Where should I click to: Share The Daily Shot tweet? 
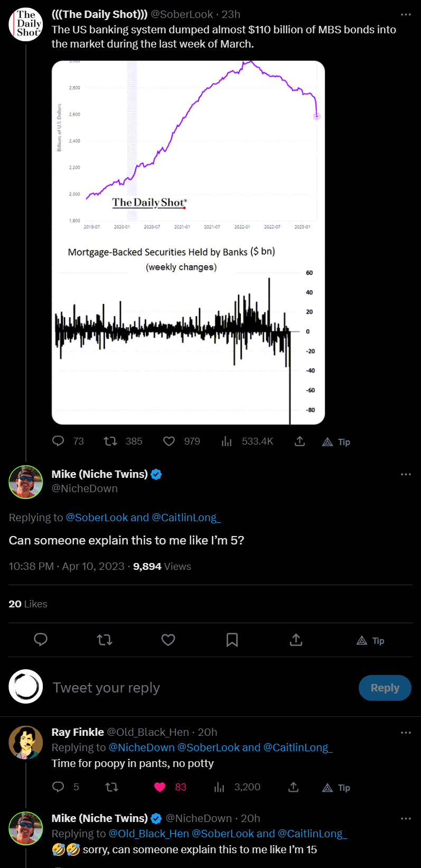point(300,441)
